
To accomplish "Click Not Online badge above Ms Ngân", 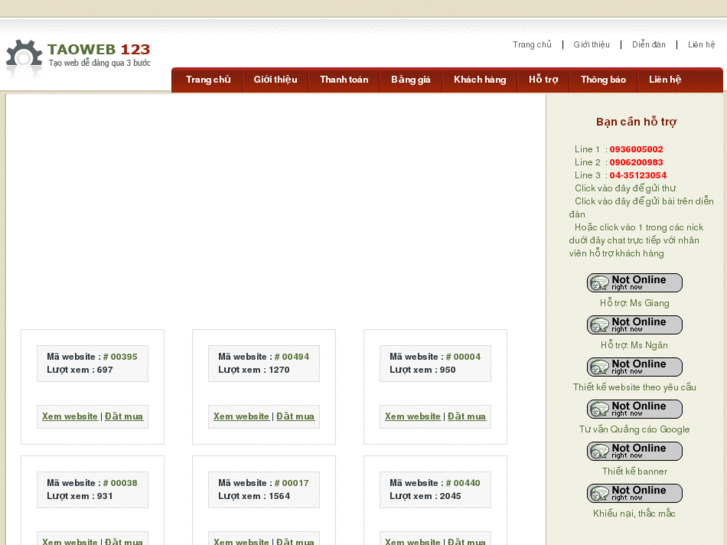I will (634, 325).
